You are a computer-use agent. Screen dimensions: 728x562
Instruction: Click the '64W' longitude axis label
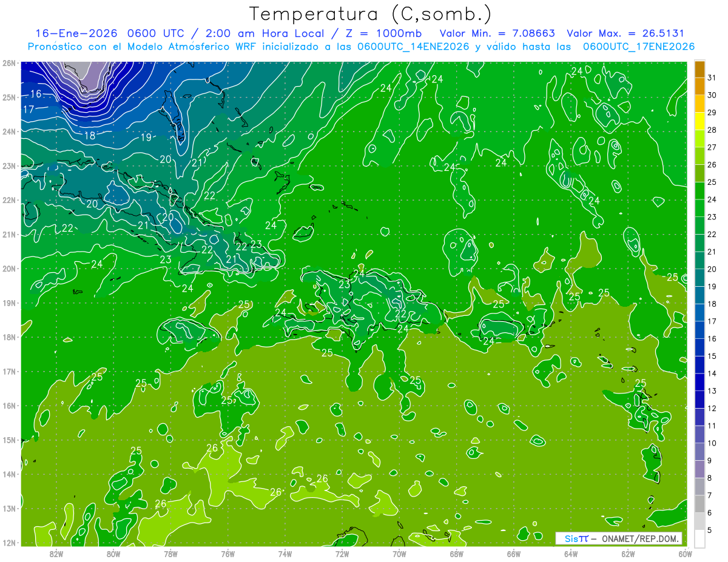(570, 554)
